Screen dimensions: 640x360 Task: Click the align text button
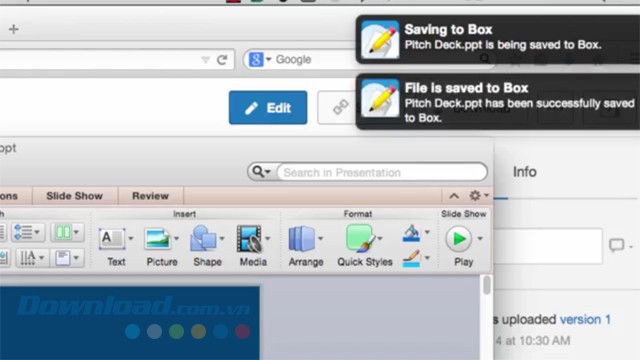[67, 258]
